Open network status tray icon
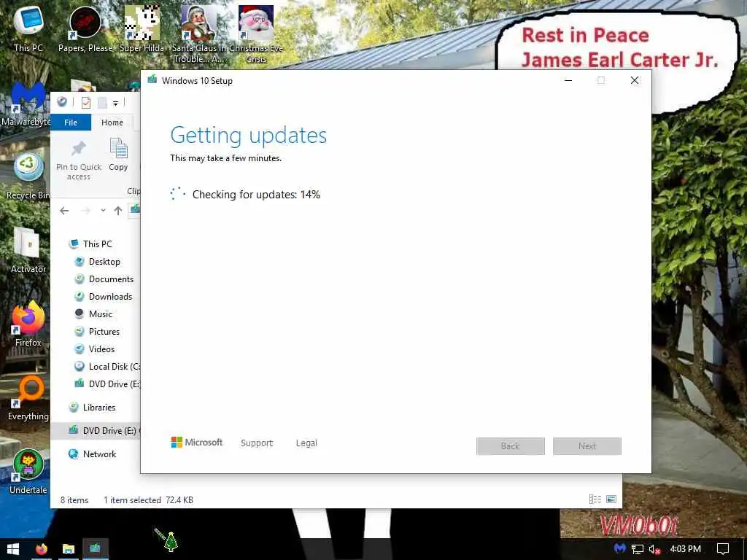The height and width of the screenshot is (560, 747). [638, 549]
